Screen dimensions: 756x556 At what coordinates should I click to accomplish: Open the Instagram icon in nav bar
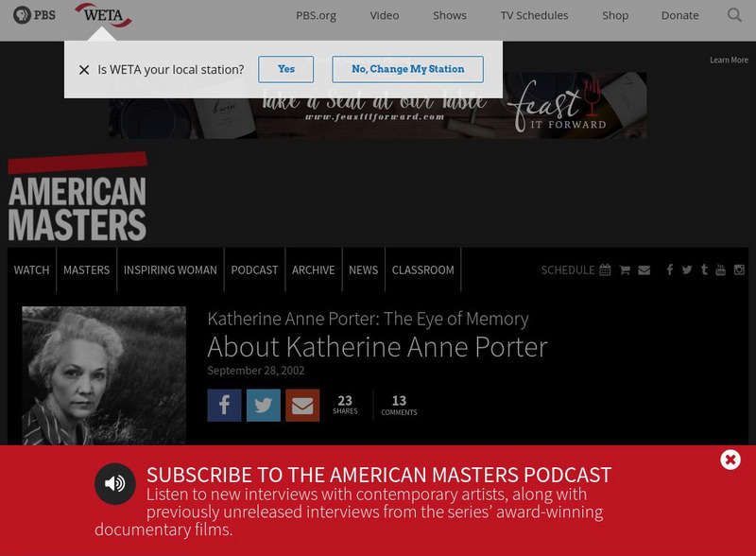pyautogui.click(x=739, y=269)
